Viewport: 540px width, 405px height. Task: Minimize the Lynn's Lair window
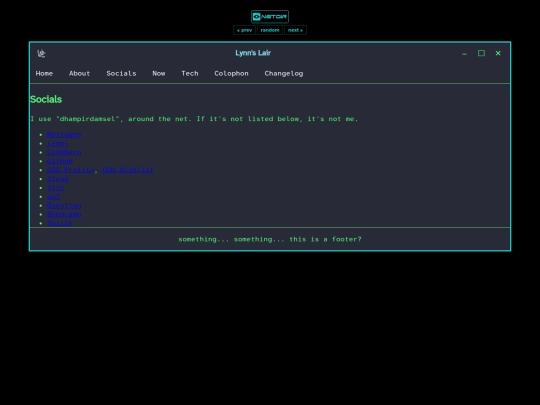(x=464, y=53)
